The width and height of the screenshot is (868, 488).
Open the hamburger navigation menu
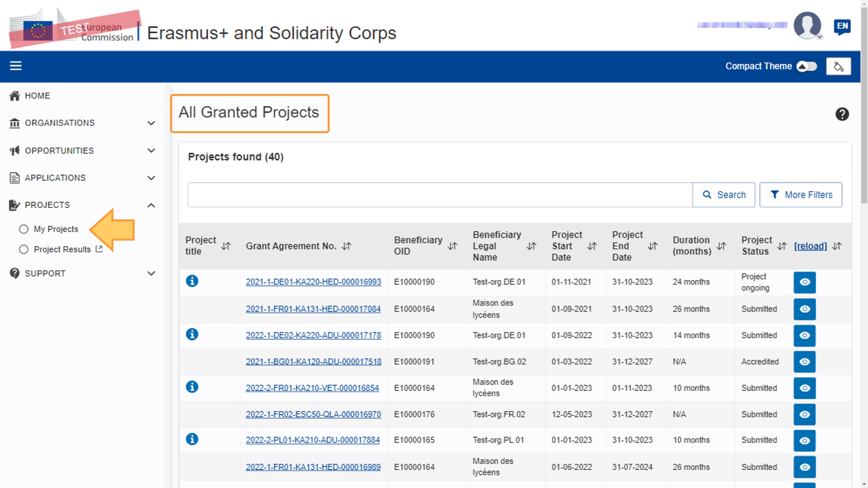16,66
